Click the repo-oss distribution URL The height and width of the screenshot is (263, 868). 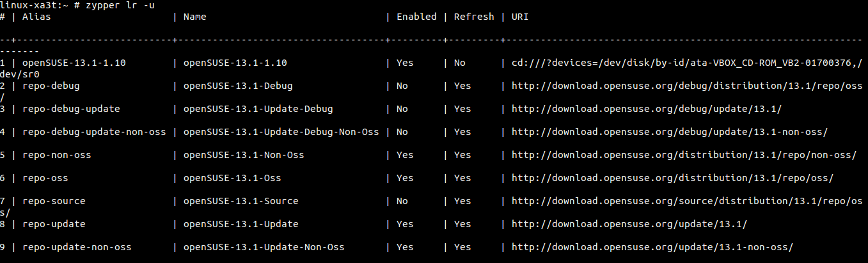[x=672, y=178]
